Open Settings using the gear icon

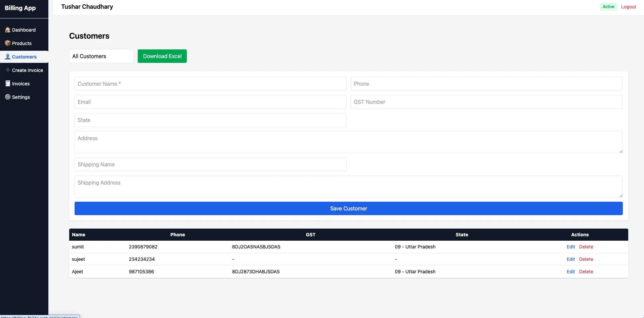pyautogui.click(x=7, y=97)
